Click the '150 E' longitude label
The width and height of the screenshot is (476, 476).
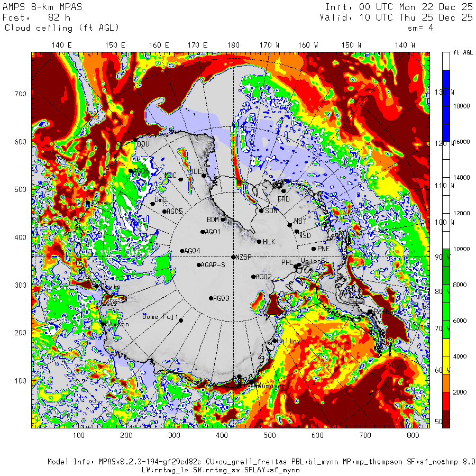[x=115, y=45]
